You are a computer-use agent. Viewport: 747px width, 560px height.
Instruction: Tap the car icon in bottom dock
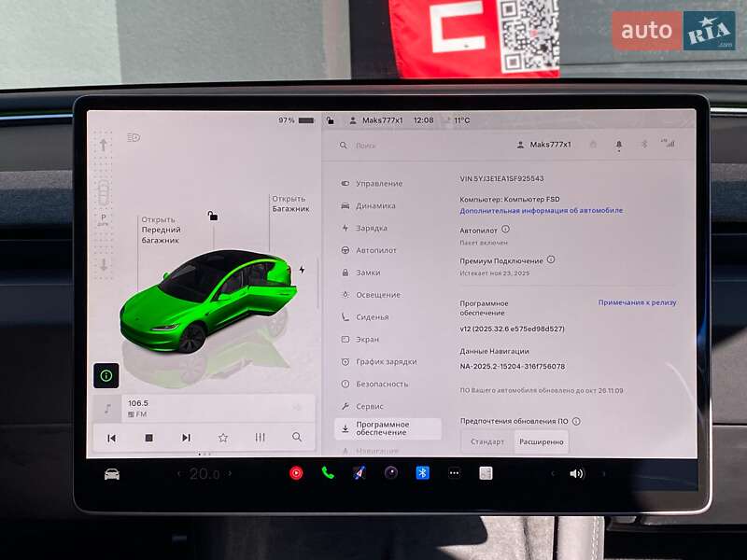pos(114,475)
